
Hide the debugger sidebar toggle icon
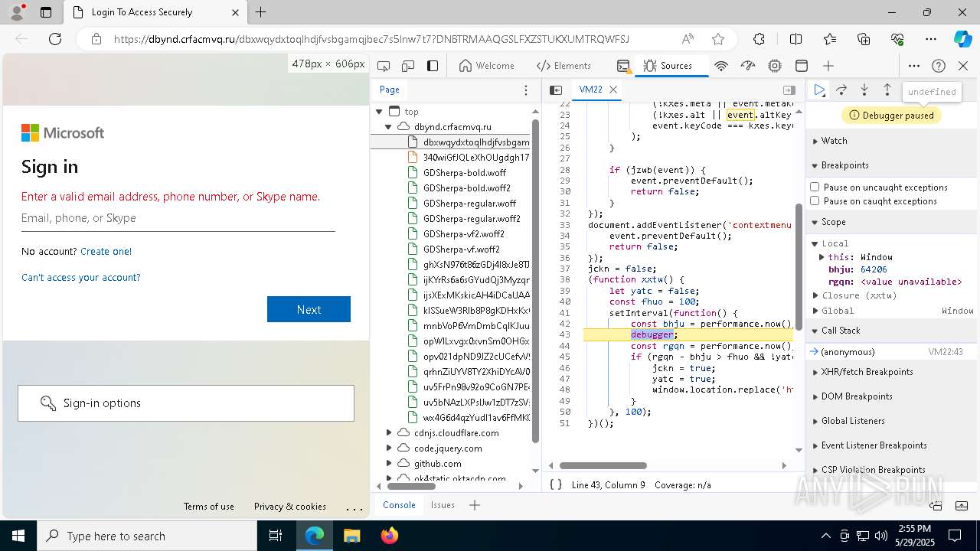(789, 90)
